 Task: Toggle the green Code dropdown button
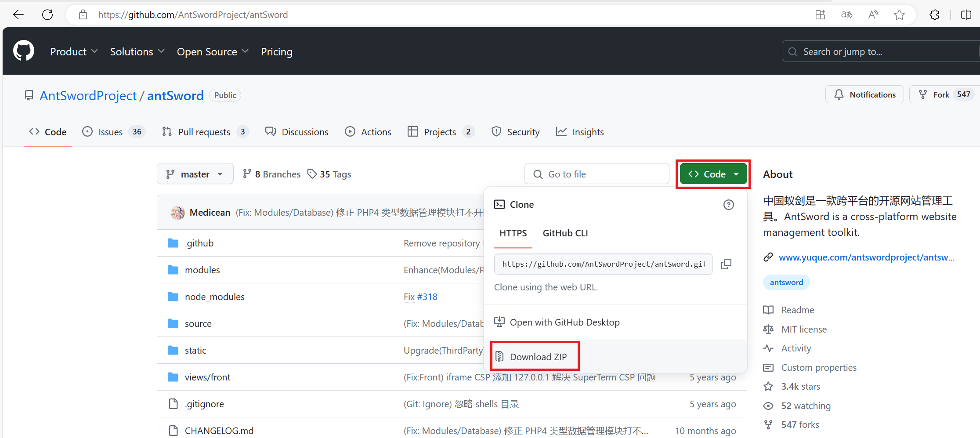[x=713, y=174]
